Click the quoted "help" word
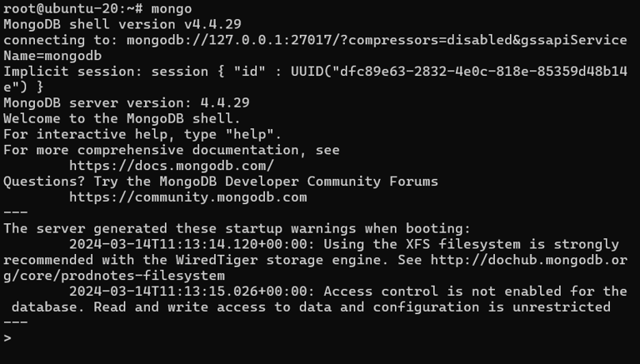 pyautogui.click(x=249, y=134)
